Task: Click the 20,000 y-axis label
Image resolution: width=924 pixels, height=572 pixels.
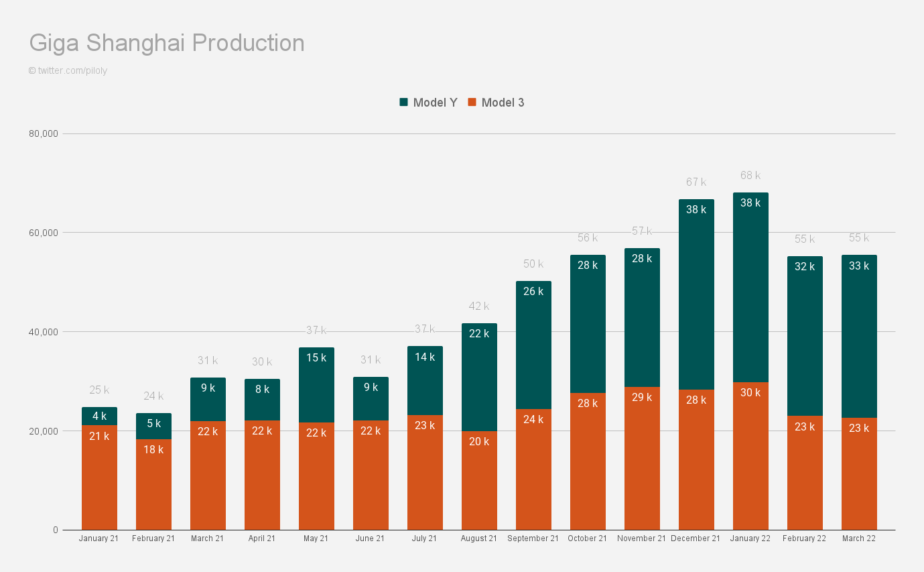Action: [44, 431]
